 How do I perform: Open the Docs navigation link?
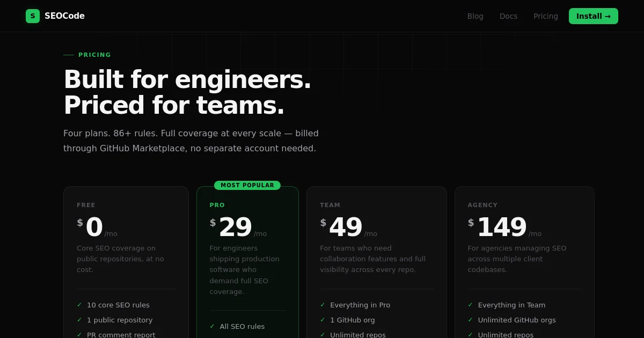pyautogui.click(x=508, y=16)
